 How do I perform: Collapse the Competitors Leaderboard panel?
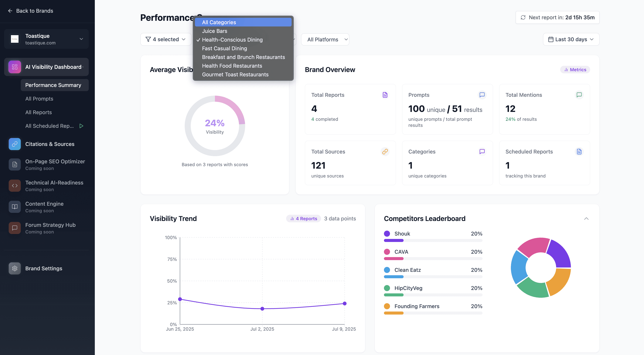(586, 219)
